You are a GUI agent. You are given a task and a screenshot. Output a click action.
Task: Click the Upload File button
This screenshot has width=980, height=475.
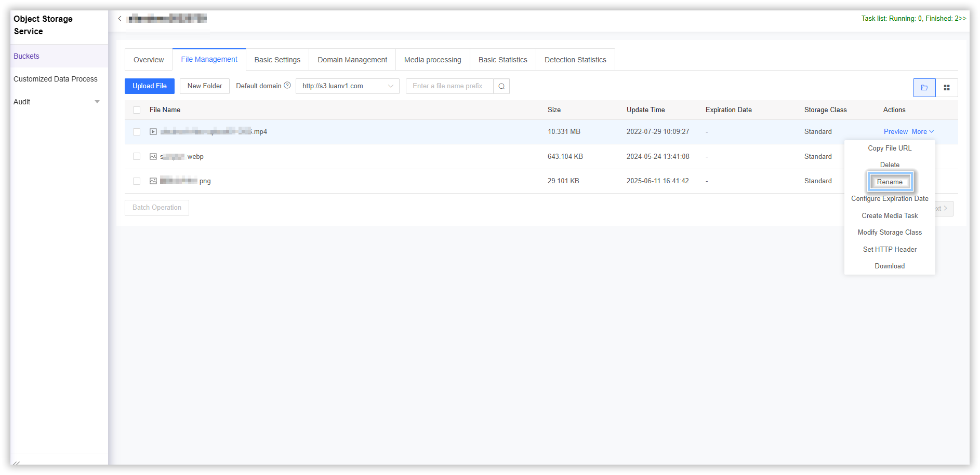150,86
